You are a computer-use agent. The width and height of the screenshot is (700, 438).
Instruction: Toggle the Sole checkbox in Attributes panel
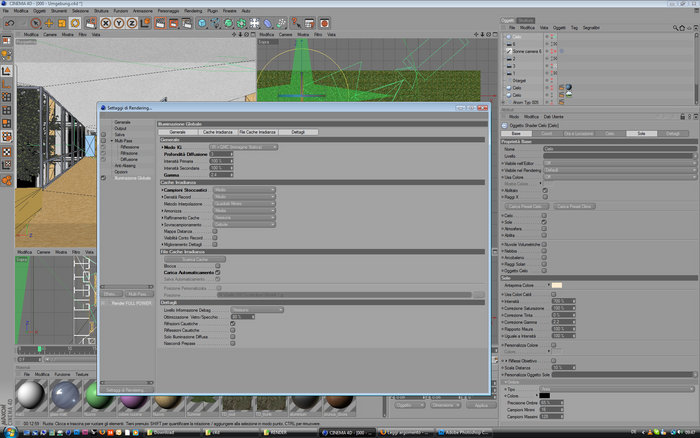click(544, 222)
